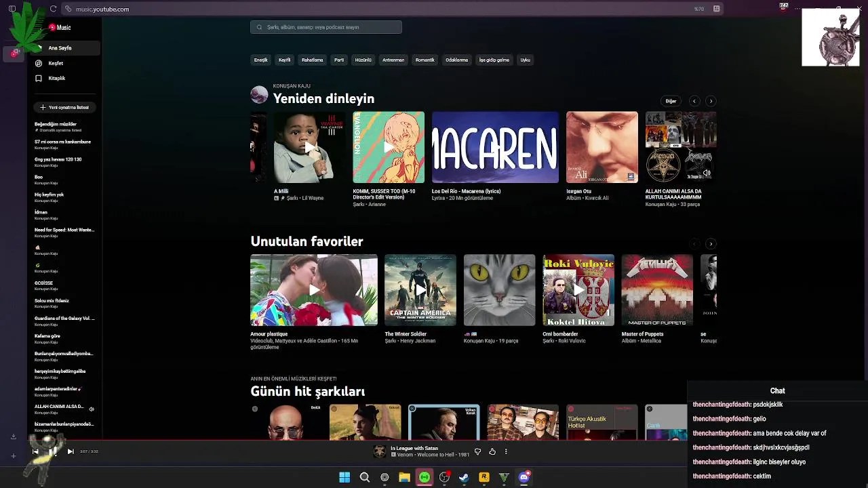Open Los Del Rio Macarena video
Image resolution: width=868 pixels, height=488 pixels.
495,147
